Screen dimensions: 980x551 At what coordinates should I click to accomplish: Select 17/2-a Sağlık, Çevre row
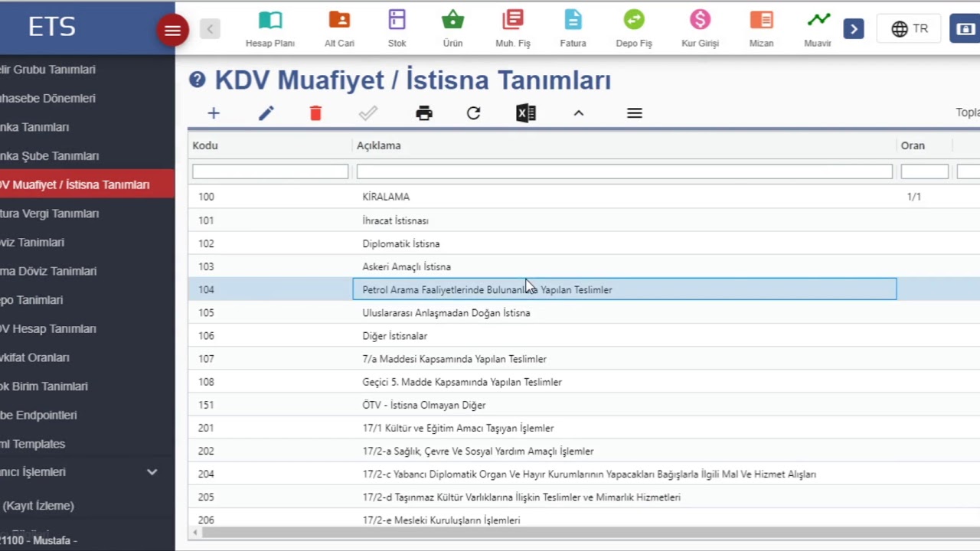coord(583,451)
